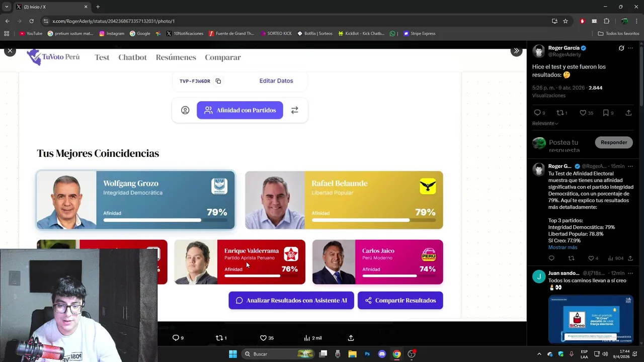
Task: Repost via the retweet icon with count 1 in the side panel
Action: coord(560,113)
